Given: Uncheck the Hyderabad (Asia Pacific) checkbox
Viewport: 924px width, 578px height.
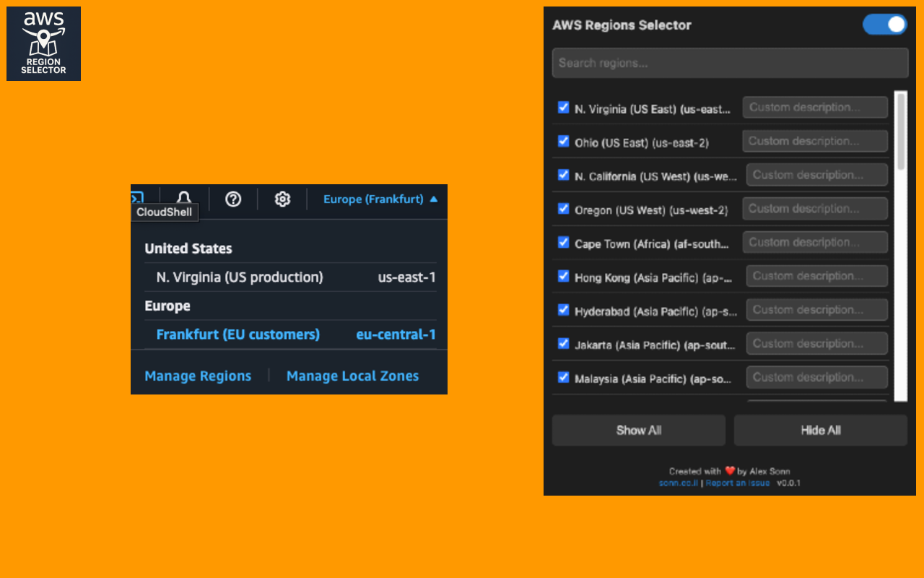Looking at the screenshot, I should click(x=564, y=310).
